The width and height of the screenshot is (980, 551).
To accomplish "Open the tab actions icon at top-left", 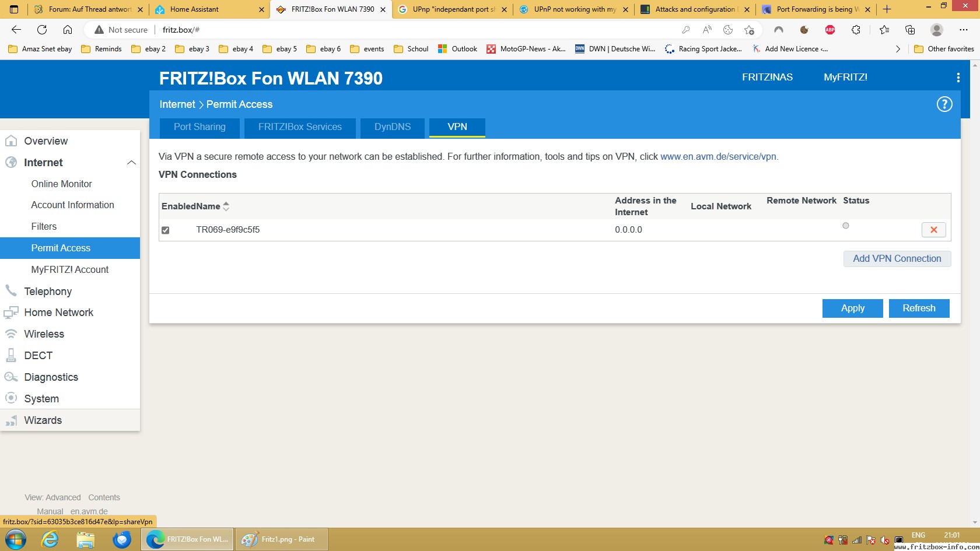I will click(x=14, y=9).
